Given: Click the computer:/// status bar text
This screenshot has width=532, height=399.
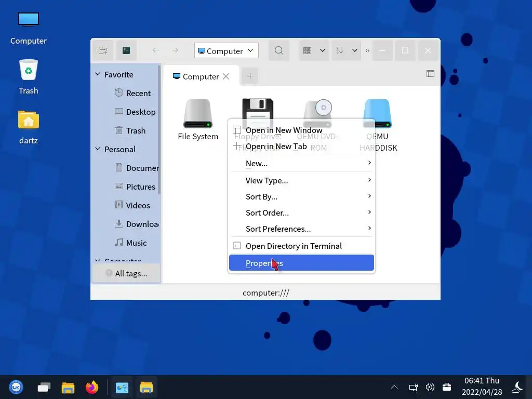Looking at the screenshot, I should [265, 293].
